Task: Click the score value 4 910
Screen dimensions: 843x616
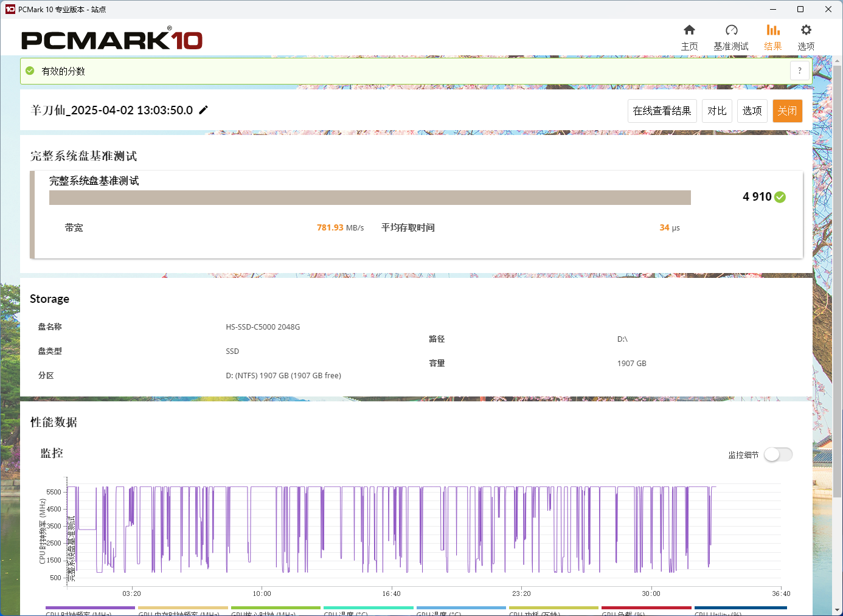Action: (x=757, y=197)
